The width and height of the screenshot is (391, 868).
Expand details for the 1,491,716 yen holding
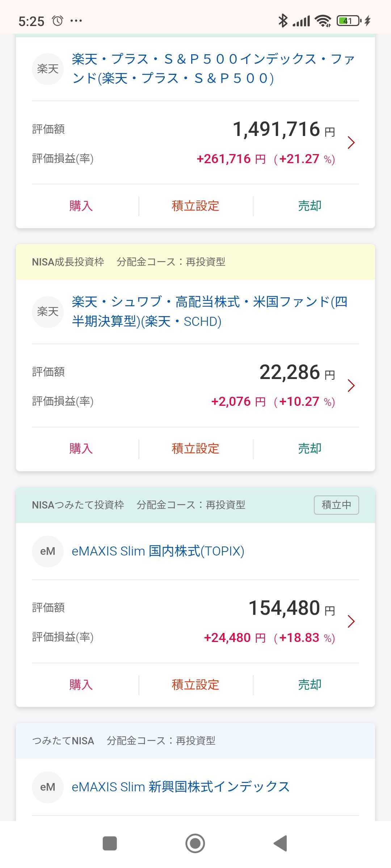click(351, 143)
